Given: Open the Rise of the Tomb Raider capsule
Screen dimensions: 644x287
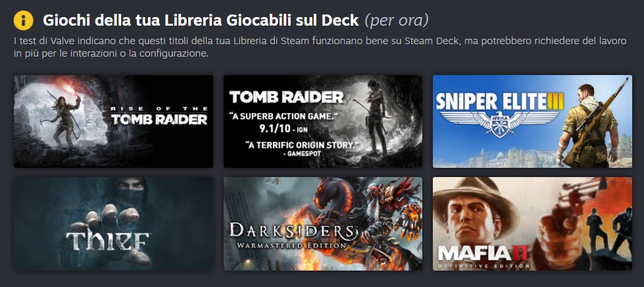Looking at the screenshot, I should coord(113,121).
